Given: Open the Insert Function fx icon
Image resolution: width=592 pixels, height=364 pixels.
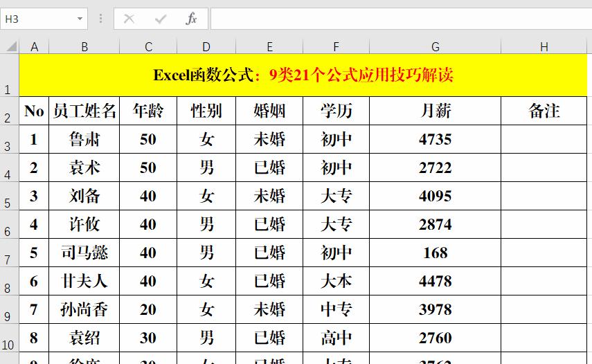Looking at the screenshot, I should click(x=191, y=19).
